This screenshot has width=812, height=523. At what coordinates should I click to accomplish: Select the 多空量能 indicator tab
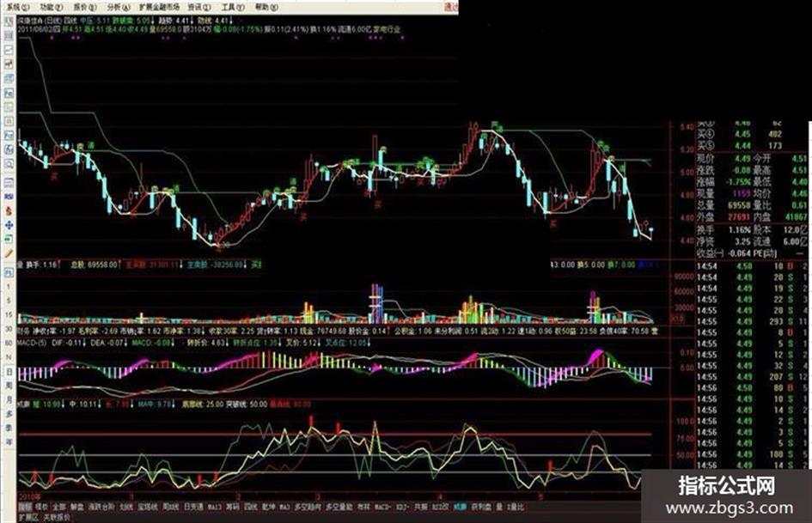339,507
